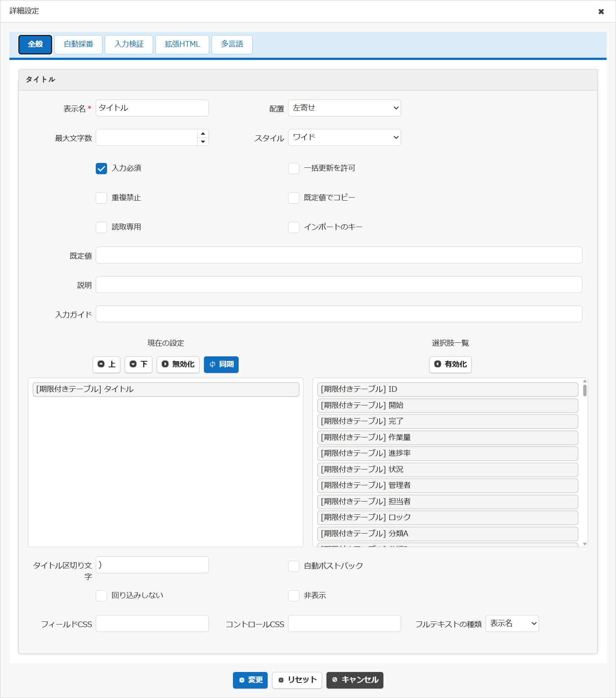This screenshot has width=616, height=698.
Task: Enable 自動ポストバック checkbox
Action: pyautogui.click(x=294, y=566)
